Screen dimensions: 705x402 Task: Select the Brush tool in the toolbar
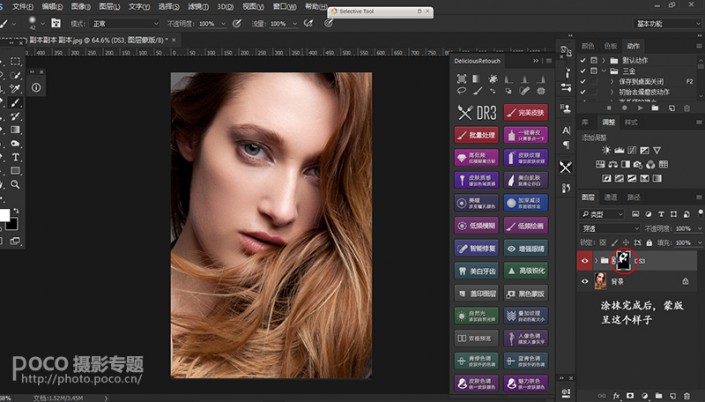pyautogui.click(x=16, y=102)
